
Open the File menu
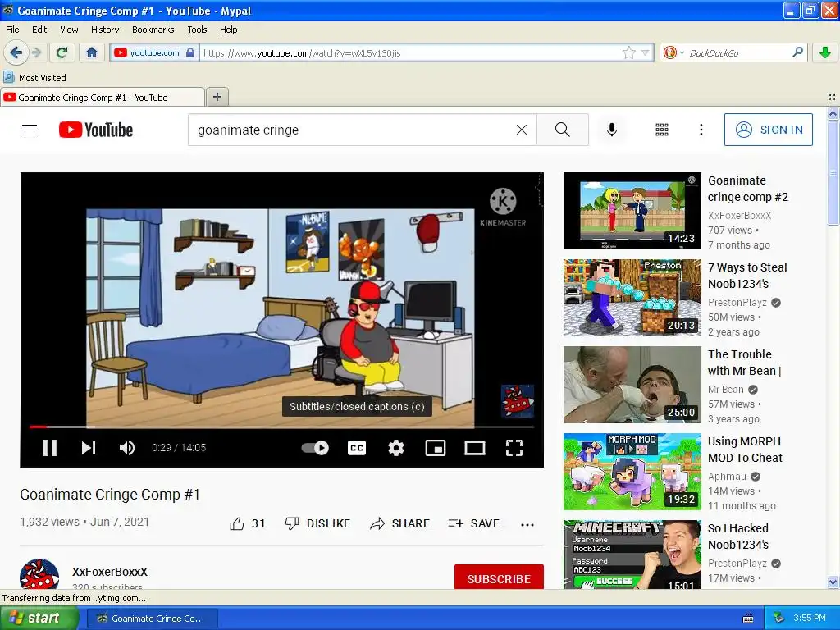pos(12,30)
